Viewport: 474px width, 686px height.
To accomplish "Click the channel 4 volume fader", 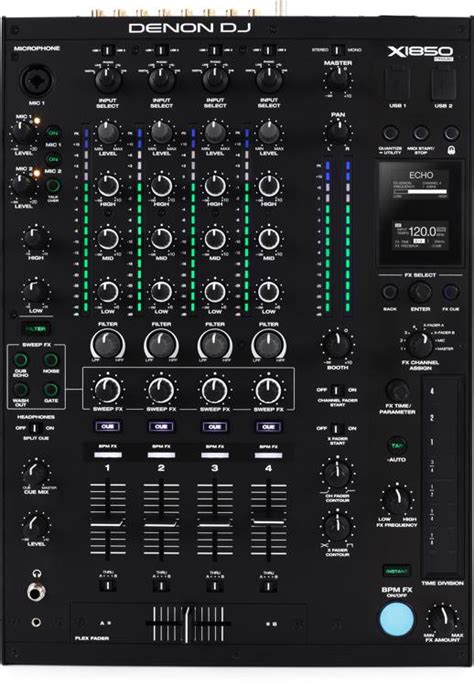I will coord(269,522).
